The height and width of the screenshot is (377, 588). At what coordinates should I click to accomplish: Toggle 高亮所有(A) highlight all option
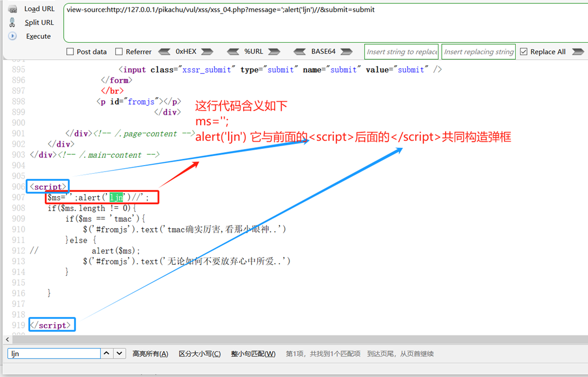150,354
